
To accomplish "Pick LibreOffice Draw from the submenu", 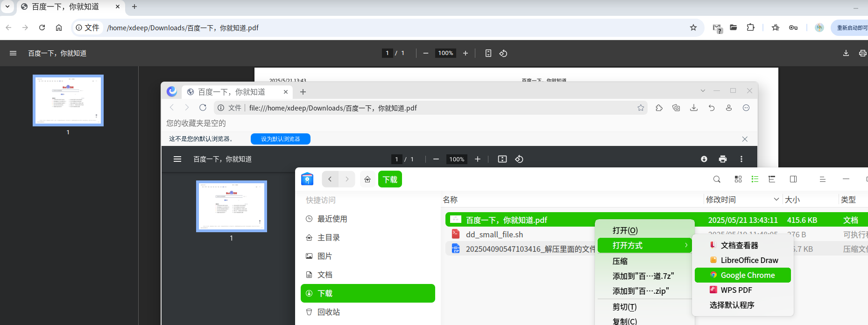I will [x=742, y=260].
